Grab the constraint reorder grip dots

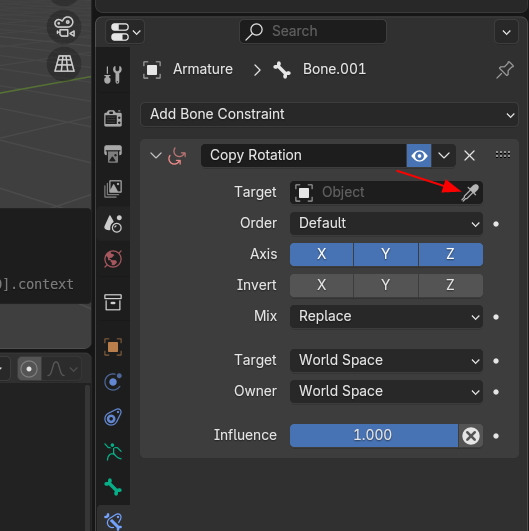coord(503,155)
